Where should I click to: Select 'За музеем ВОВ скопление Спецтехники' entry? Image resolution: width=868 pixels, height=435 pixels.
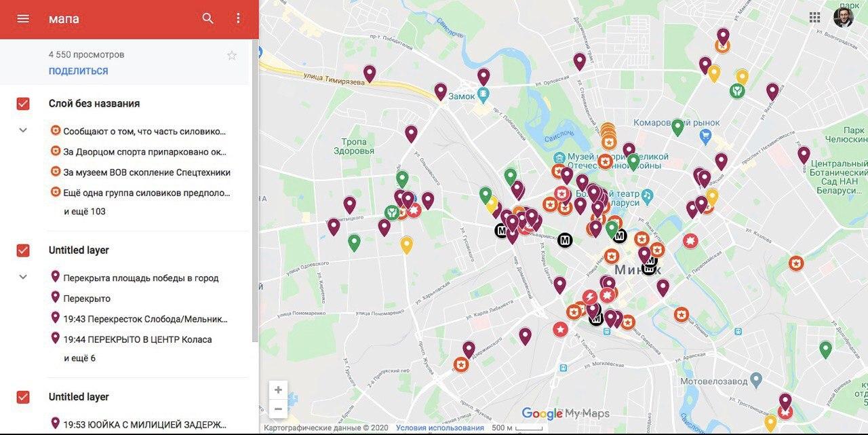[146, 172]
